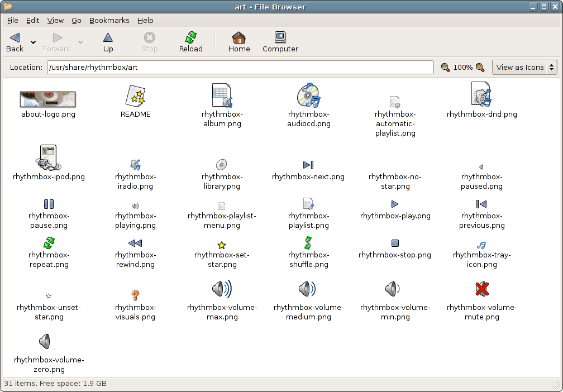Select the rhythmbox-volume-mute.png icon
563x392 pixels.
[x=482, y=289]
